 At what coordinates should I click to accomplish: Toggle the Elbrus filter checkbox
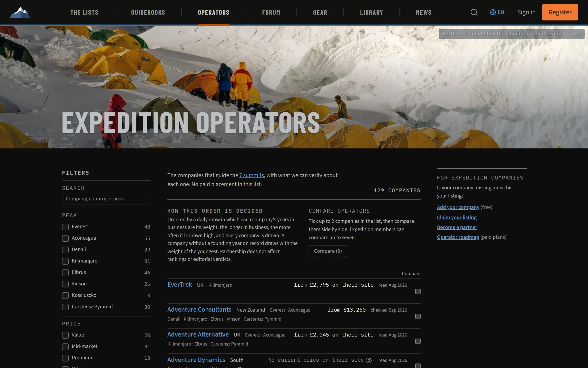point(65,273)
